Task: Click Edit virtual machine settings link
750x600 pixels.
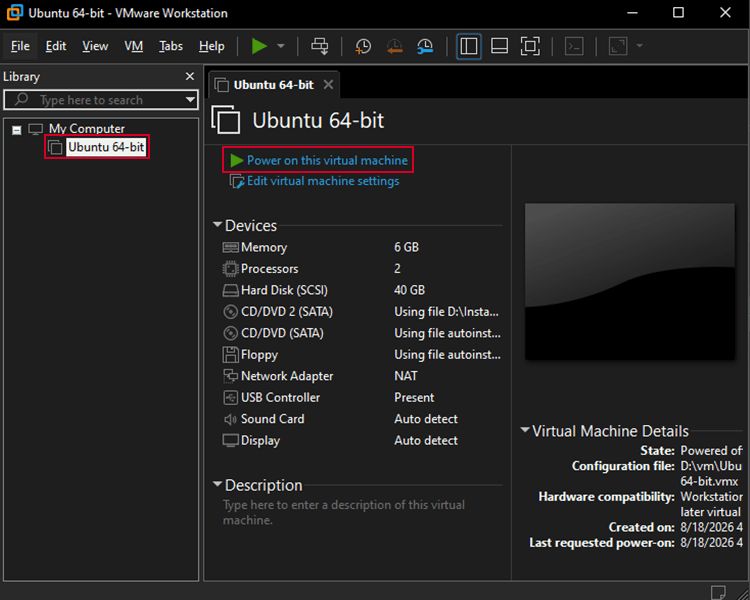Action: pos(323,181)
